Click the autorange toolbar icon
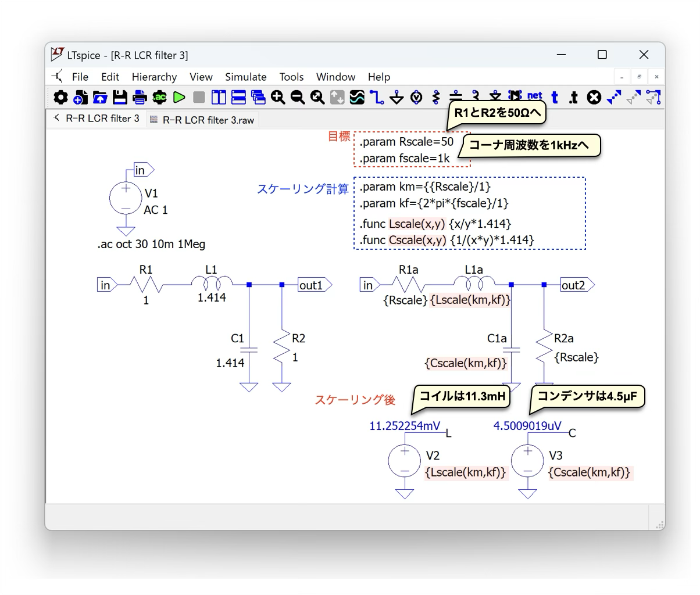700x595 pixels. [337, 98]
